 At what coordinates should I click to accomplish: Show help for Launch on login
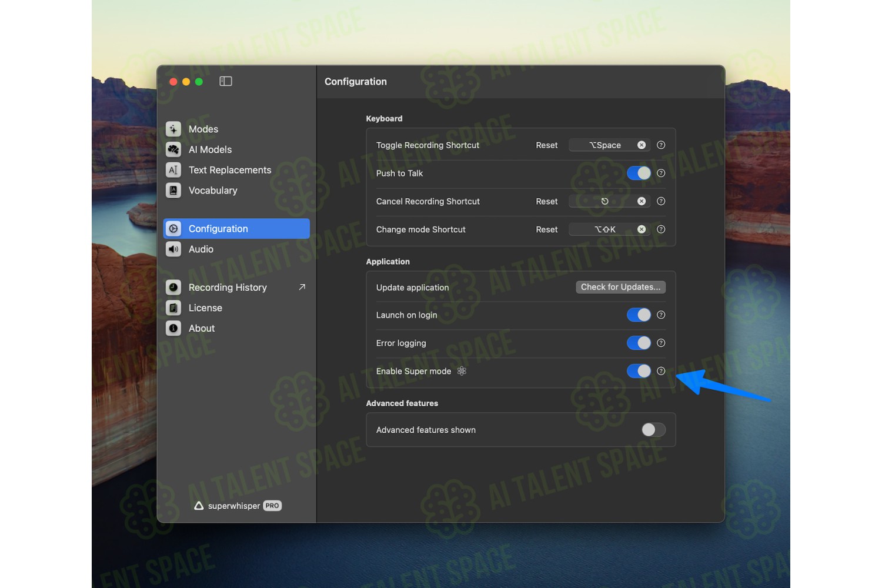(661, 315)
